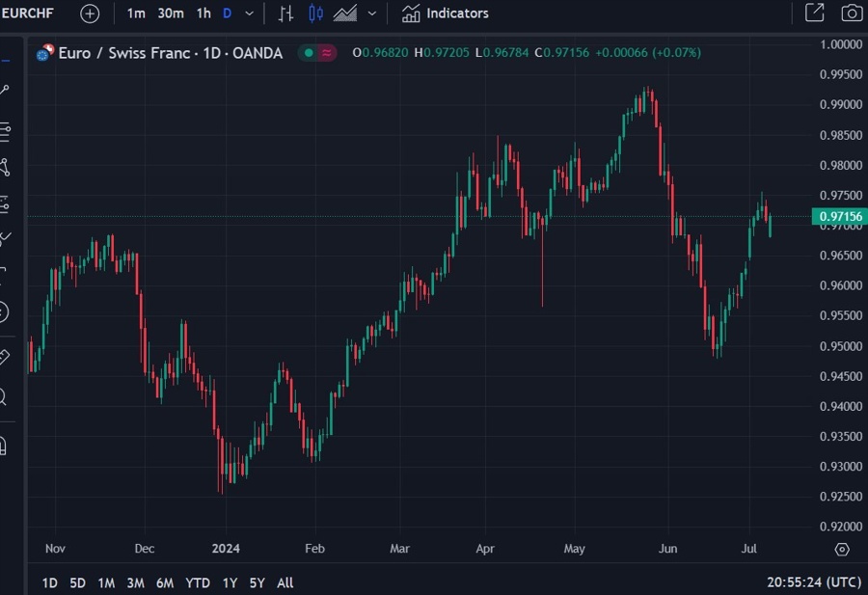The width and height of the screenshot is (868, 595).
Task: Click the green market status dot
Action: (309, 53)
